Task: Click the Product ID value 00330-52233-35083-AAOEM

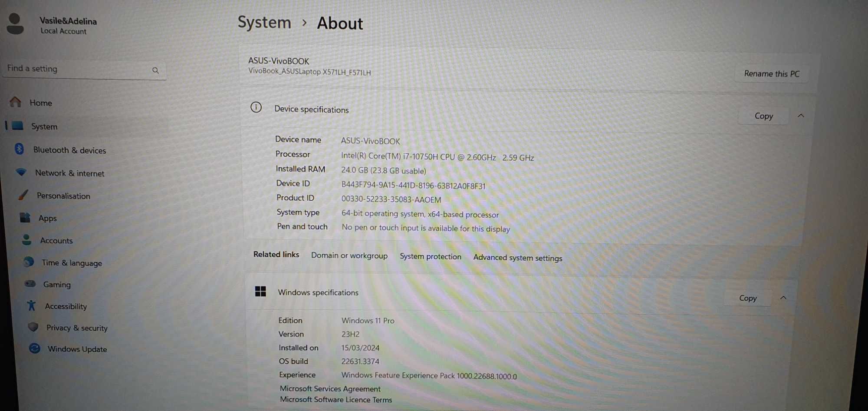Action: pos(391,199)
